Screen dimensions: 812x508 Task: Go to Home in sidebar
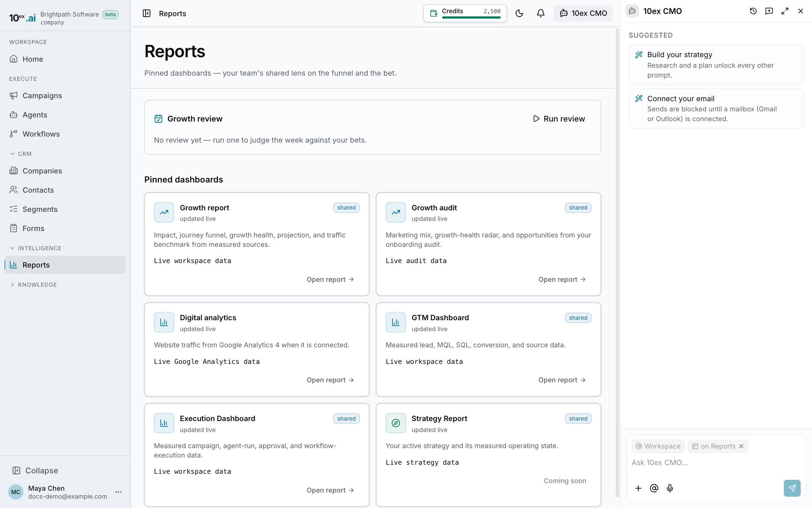tap(65, 59)
